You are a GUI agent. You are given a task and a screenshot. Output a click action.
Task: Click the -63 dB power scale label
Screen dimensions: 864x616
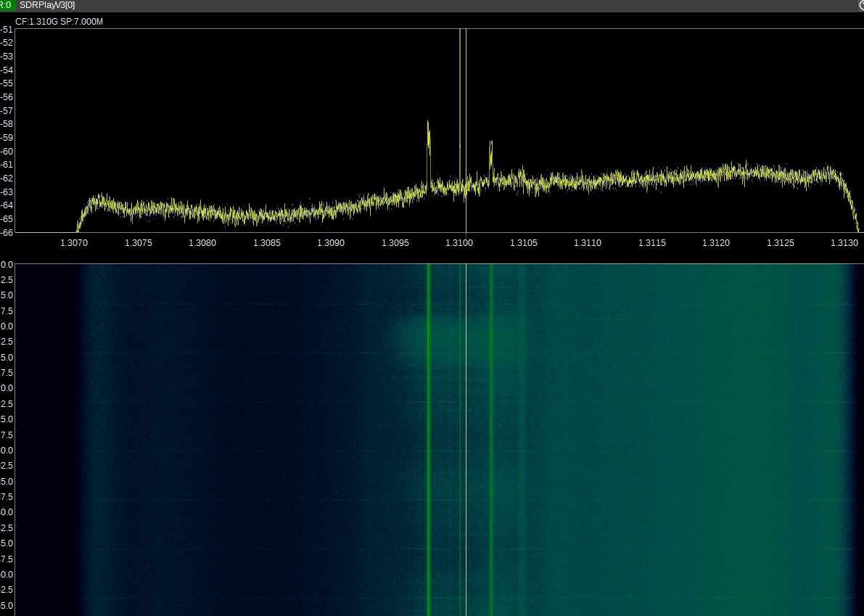(6, 192)
